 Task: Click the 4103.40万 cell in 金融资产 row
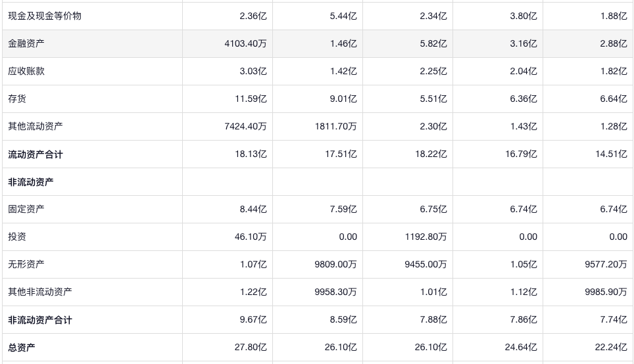pos(245,43)
